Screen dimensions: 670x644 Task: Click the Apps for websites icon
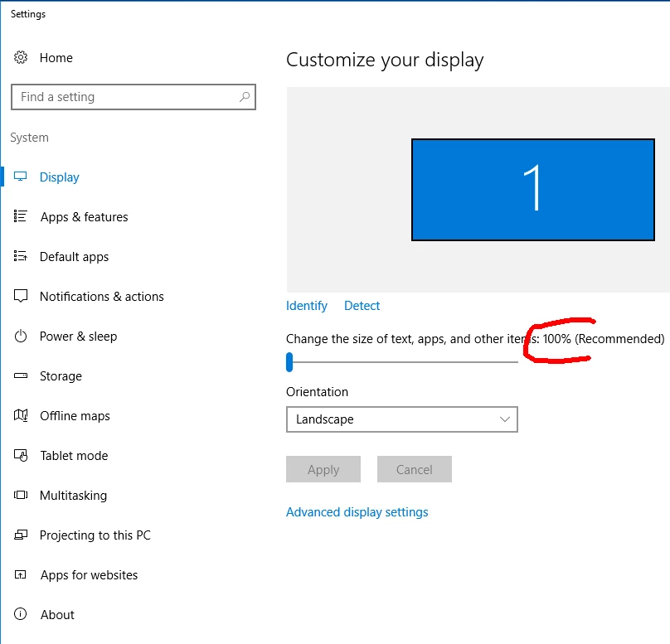coord(20,575)
